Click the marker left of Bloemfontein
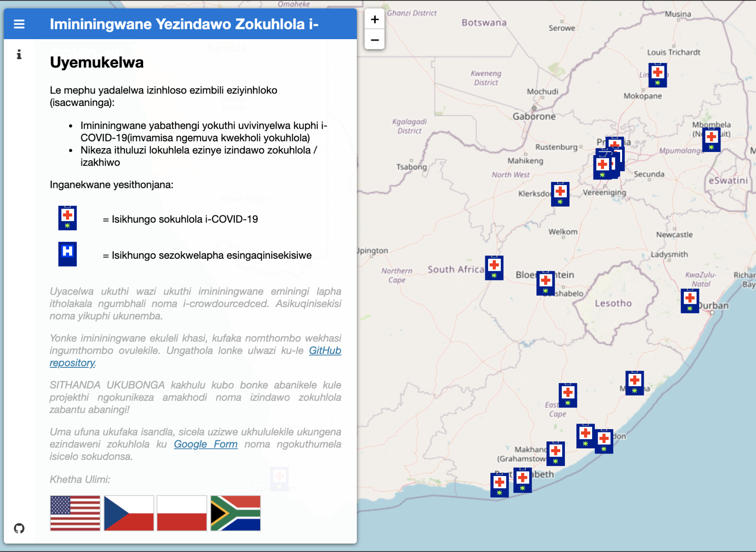Screen dimensions: 756x552 pyautogui.click(x=494, y=267)
